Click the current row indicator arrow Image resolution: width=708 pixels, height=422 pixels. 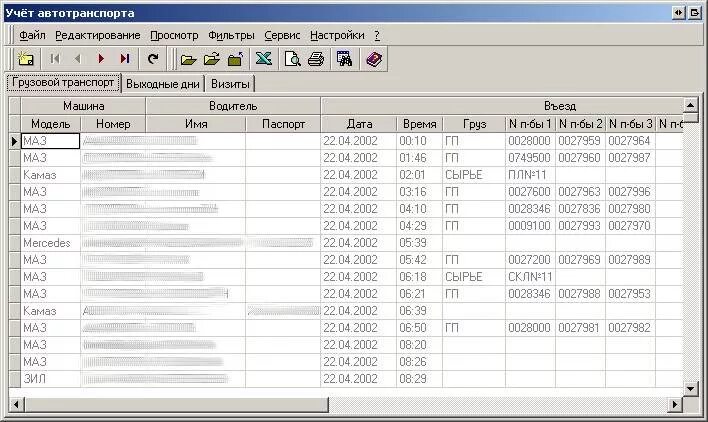(x=14, y=141)
